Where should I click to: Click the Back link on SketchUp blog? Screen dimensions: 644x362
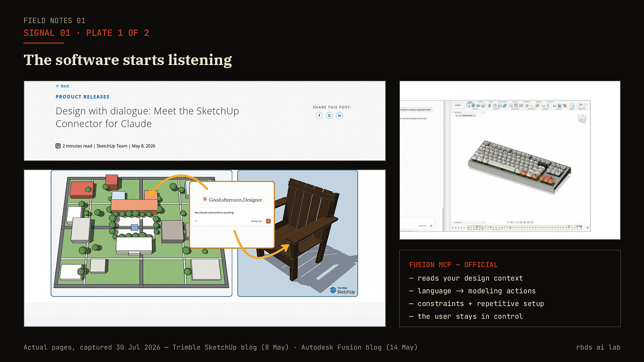pos(62,86)
